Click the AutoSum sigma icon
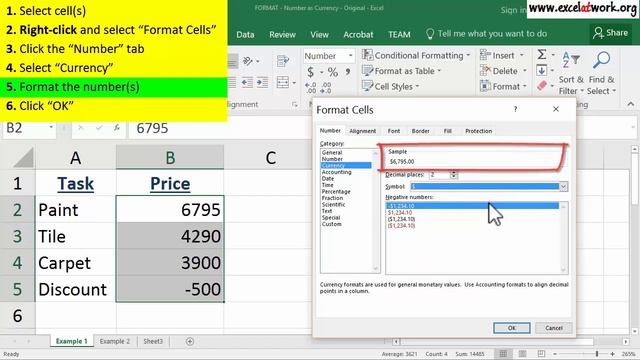This screenshot has height=360, width=640. click(542, 54)
